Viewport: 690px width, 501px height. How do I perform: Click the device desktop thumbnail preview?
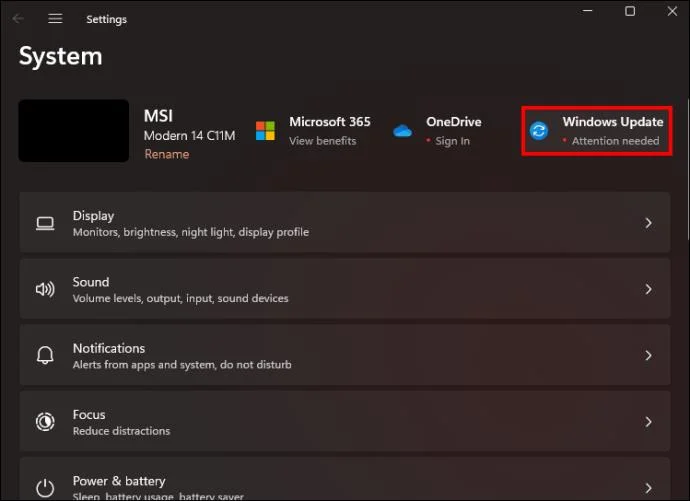pos(73,131)
